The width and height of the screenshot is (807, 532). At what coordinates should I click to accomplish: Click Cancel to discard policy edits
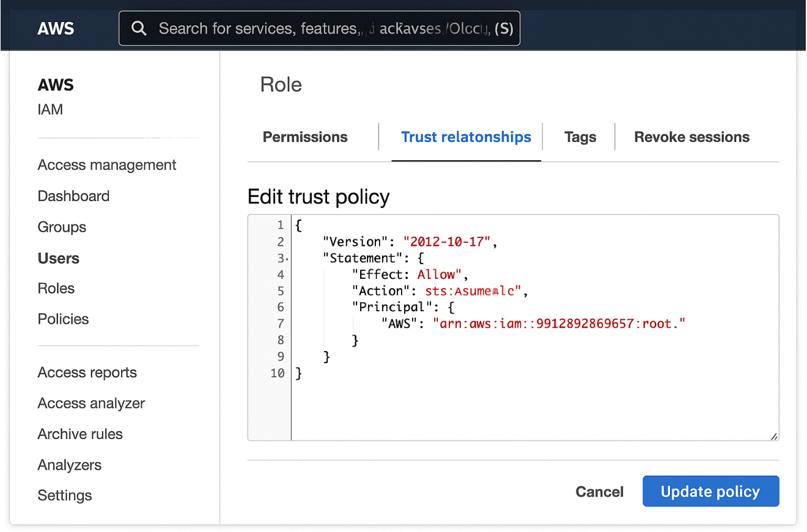[x=599, y=492]
